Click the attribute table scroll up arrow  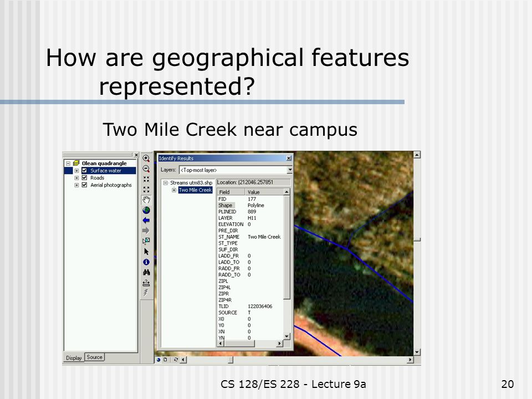(x=287, y=192)
